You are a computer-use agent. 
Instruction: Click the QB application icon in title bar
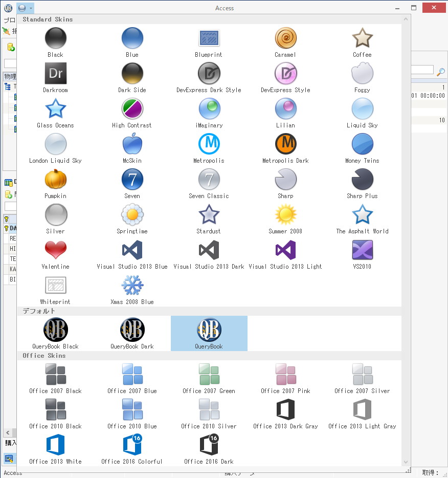coord(8,8)
